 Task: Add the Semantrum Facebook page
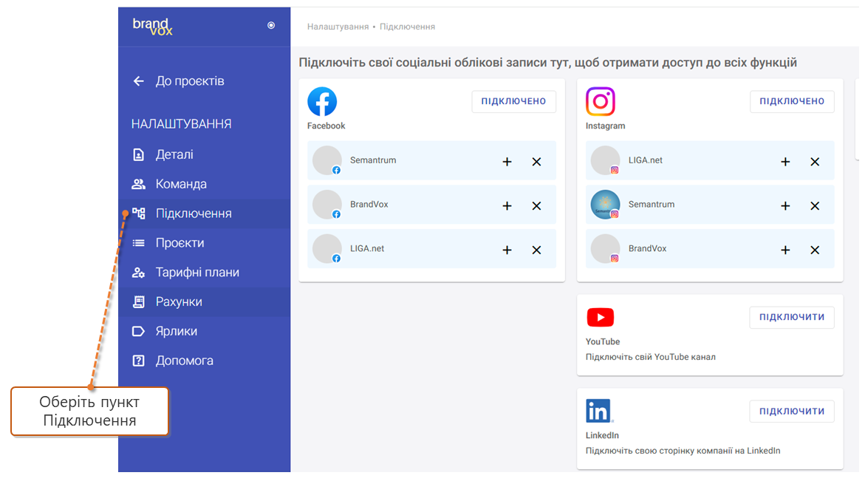507,162
